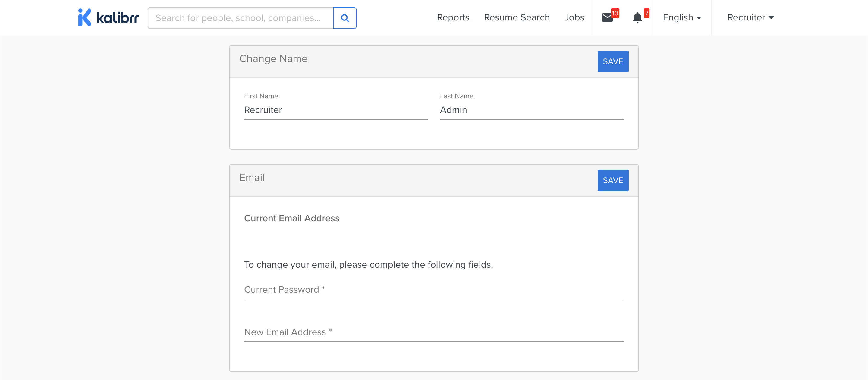Click the Kalibrr logo
Viewport: 868px width, 380px height.
tap(108, 17)
